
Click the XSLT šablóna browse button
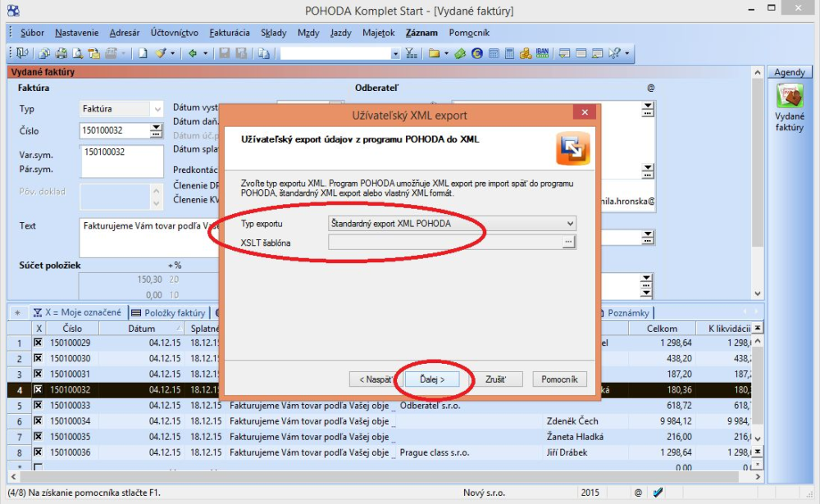(568, 242)
